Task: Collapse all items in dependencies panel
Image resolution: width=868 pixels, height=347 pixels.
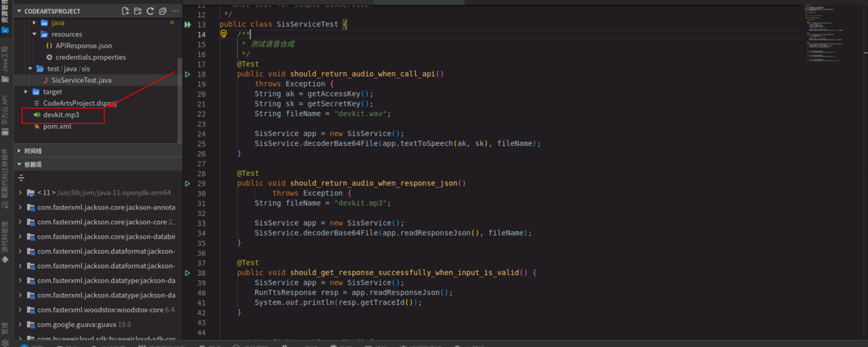Action: (21, 178)
